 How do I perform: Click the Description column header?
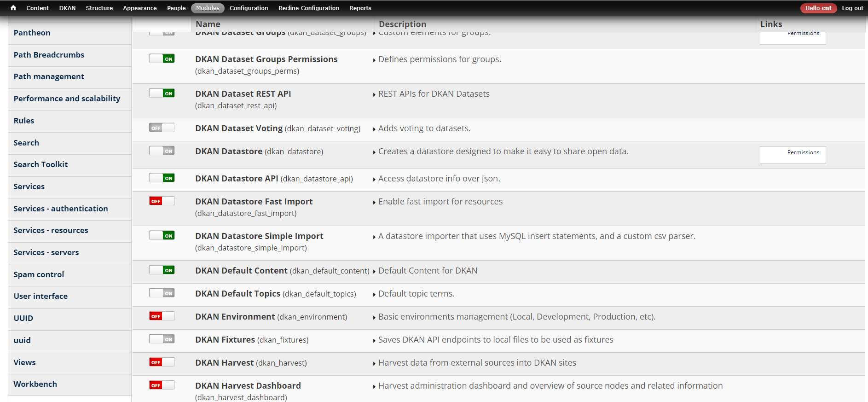402,24
